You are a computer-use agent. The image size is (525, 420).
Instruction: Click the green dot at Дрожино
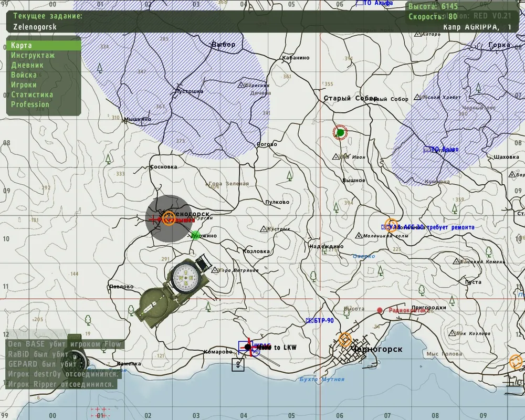click(195, 235)
